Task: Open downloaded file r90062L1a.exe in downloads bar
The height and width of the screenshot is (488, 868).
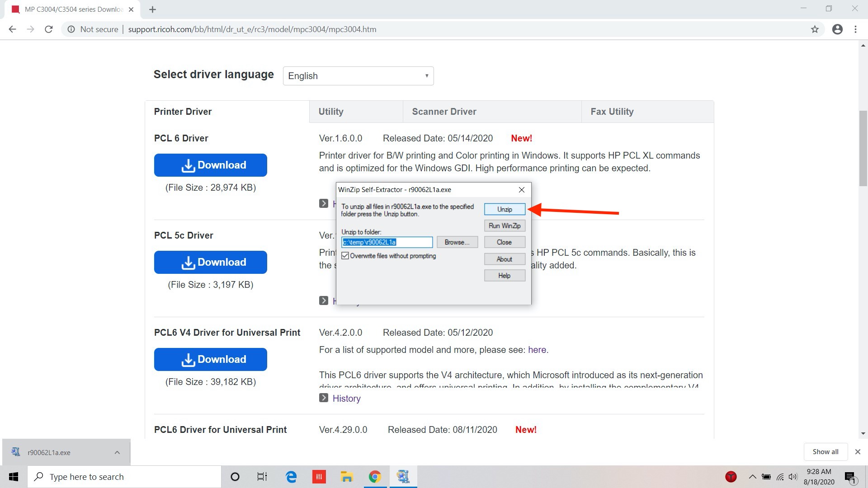Action: pyautogui.click(x=49, y=452)
